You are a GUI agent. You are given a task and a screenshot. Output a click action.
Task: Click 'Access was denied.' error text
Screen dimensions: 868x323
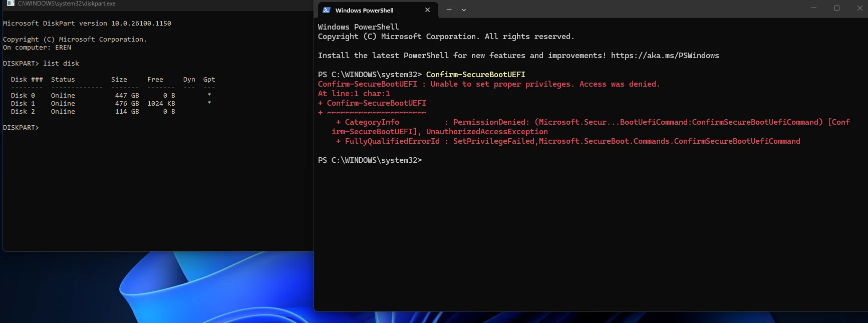point(620,84)
